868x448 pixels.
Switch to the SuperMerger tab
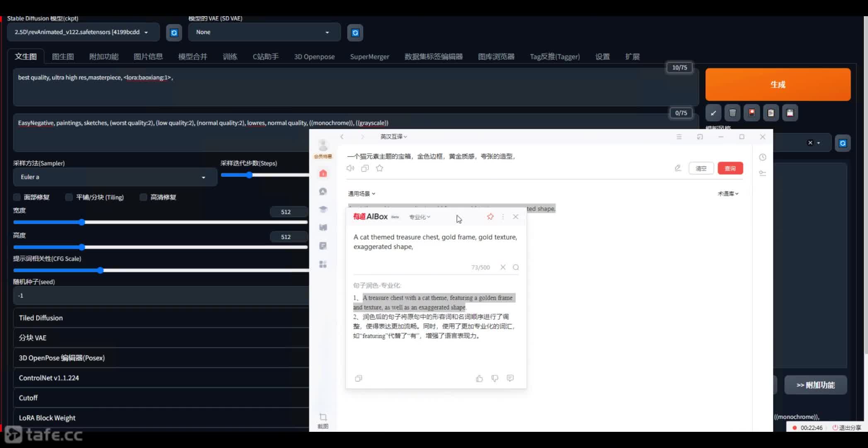click(x=369, y=56)
